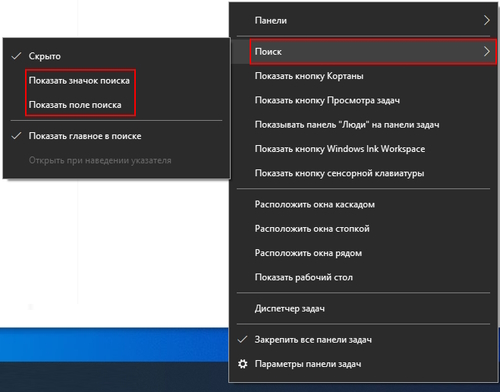Toggle Показать кнопку Кортаны
The width and height of the screenshot is (500, 392).
363,76
